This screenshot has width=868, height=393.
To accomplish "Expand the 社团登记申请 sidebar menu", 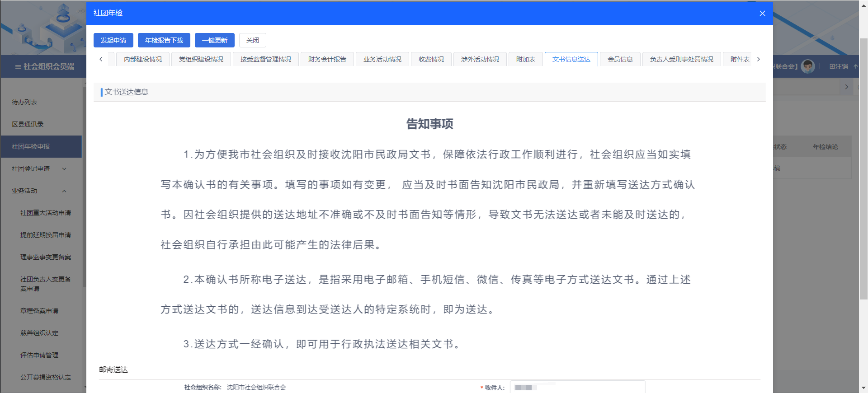I will point(64,169).
